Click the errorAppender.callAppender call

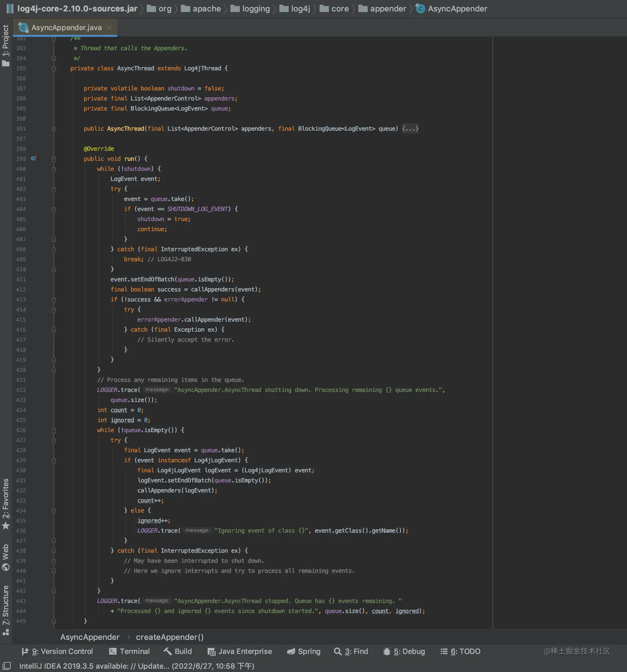(x=192, y=320)
